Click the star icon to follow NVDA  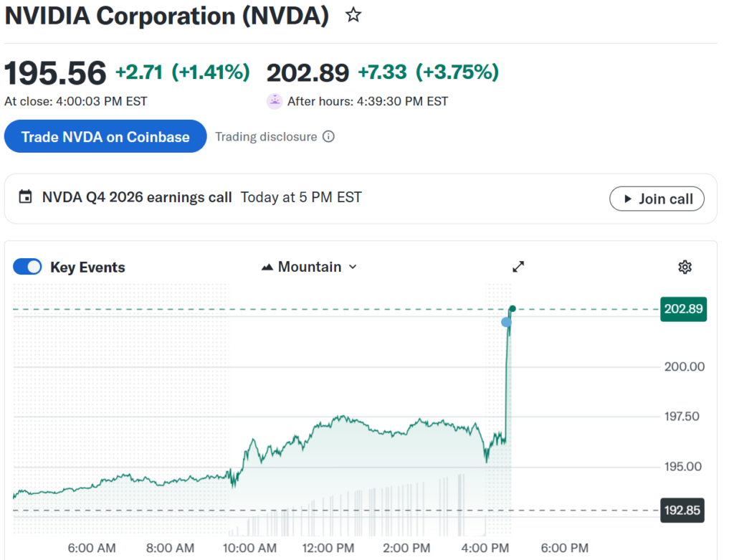tap(353, 15)
